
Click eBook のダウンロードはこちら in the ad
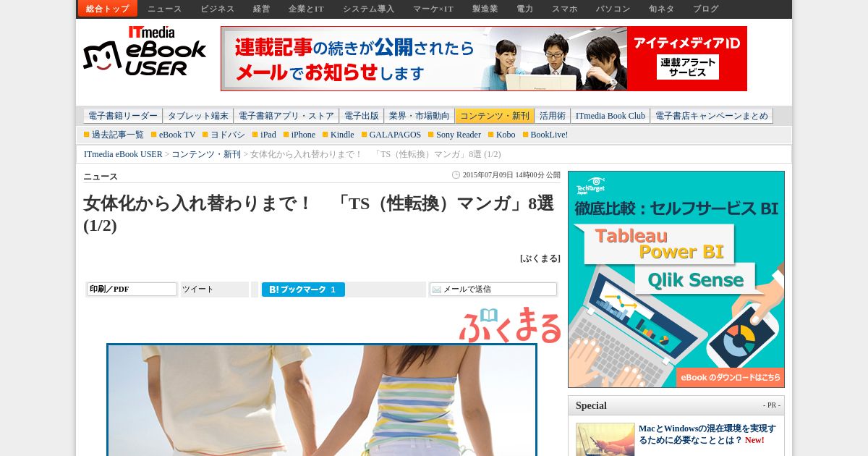point(731,377)
